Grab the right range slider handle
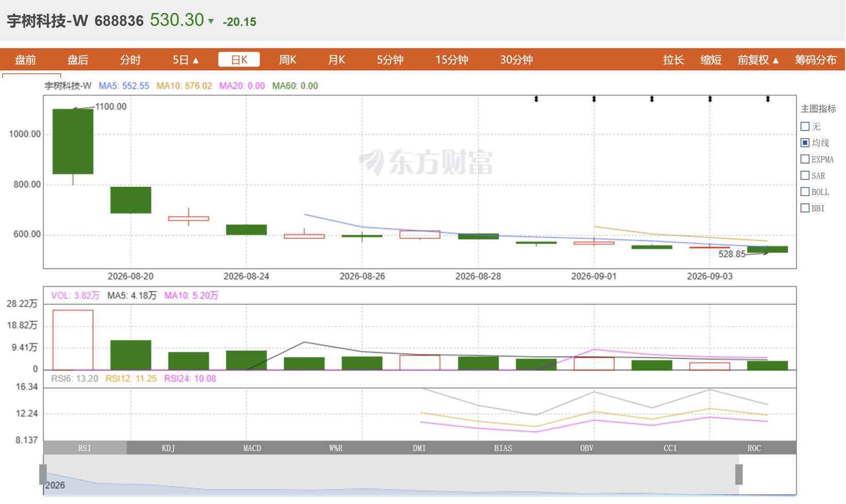 click(x=739, y=475)
